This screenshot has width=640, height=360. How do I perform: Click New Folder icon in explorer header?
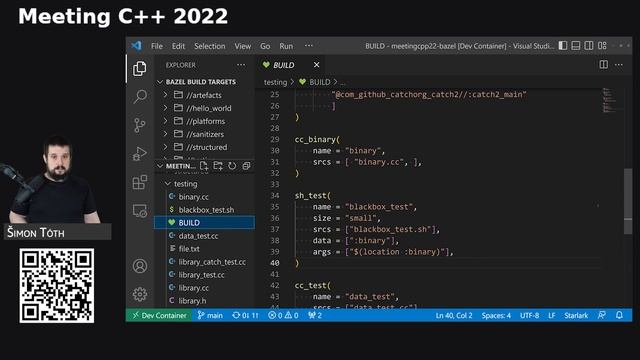(218, 166)
